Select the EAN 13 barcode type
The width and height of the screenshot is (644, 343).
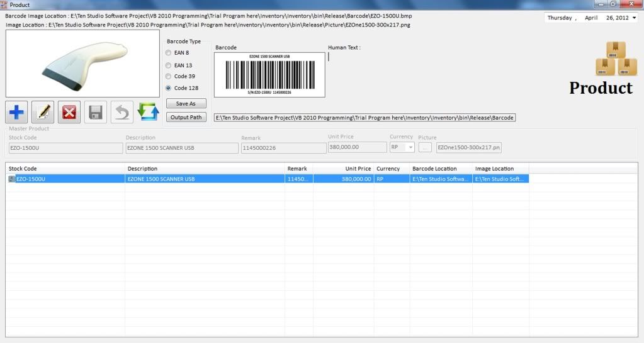tap(179, 65)
